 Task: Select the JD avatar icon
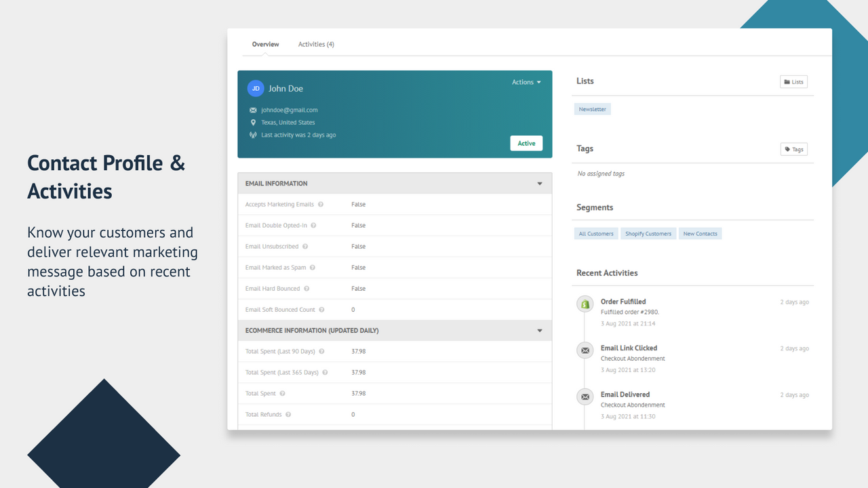[x=256, y=88]
